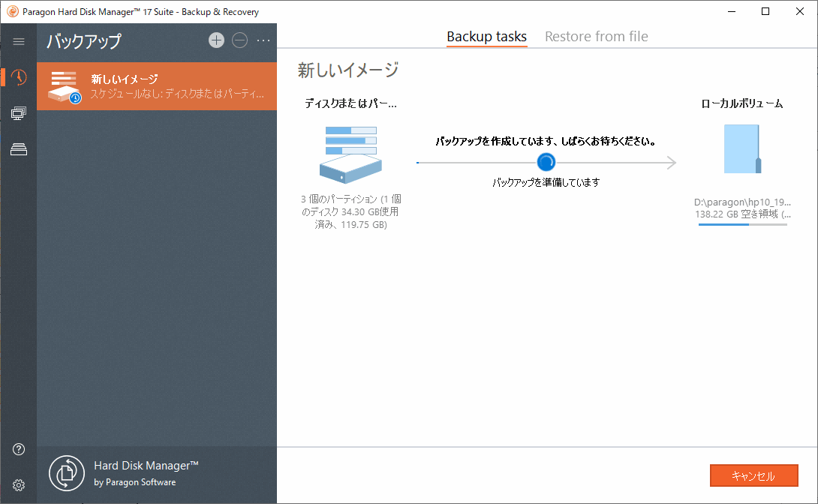Open the computer view from the sidebar

click(18, 113)
